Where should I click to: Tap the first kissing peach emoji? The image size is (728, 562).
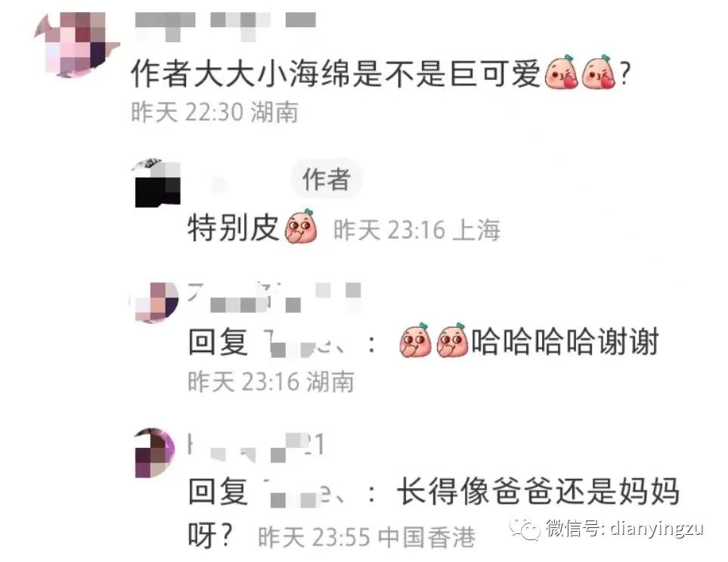pos(561,73)
